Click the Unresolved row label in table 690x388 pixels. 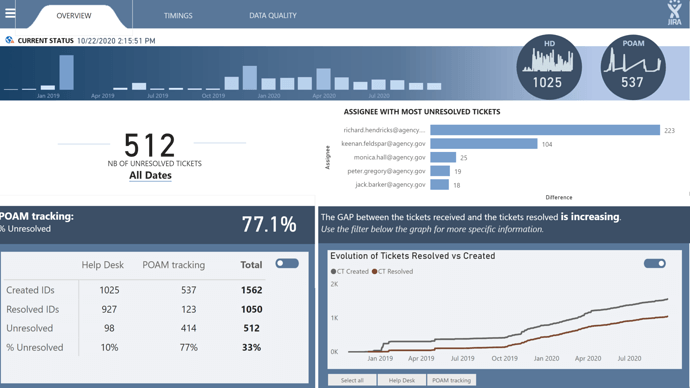[29, 328]
